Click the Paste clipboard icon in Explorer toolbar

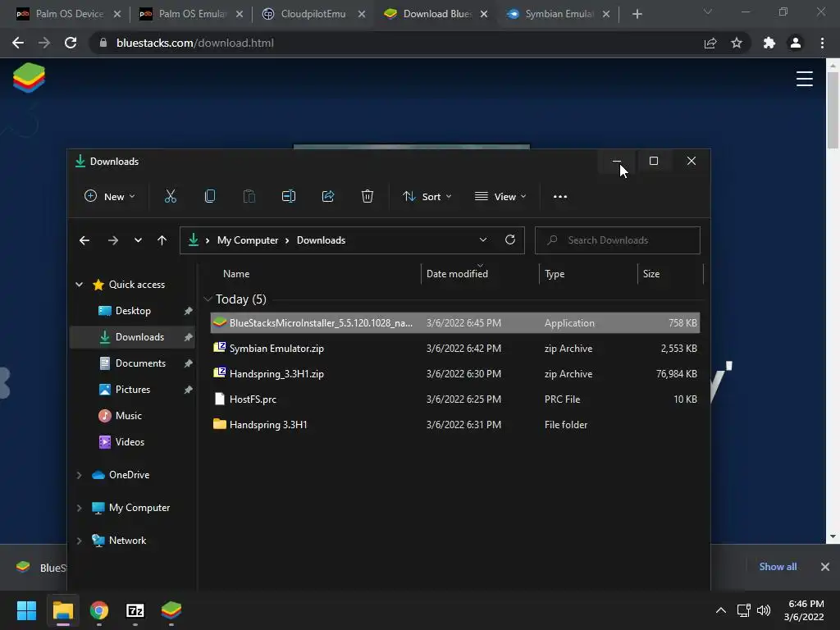(249, 197)
